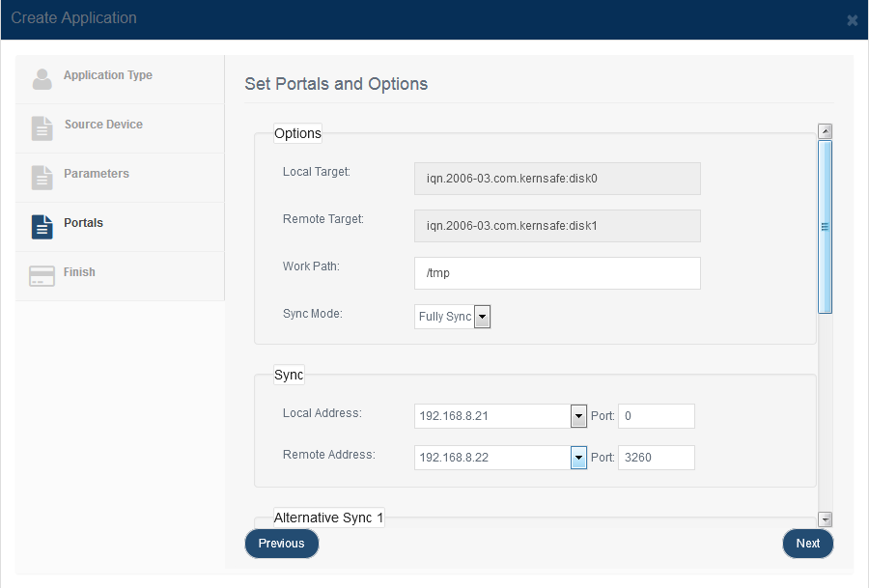Click the Remote Address Port field

(657, 458)
